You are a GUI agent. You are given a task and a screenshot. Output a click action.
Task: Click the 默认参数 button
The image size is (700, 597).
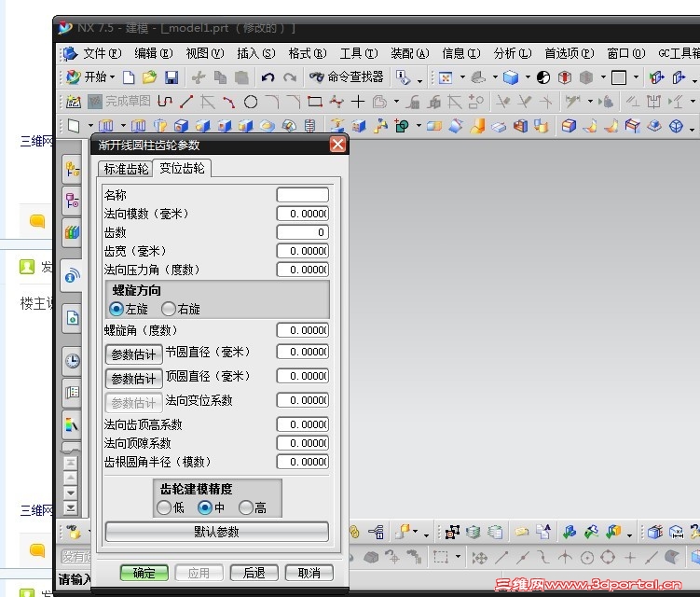tap(217, 532)
